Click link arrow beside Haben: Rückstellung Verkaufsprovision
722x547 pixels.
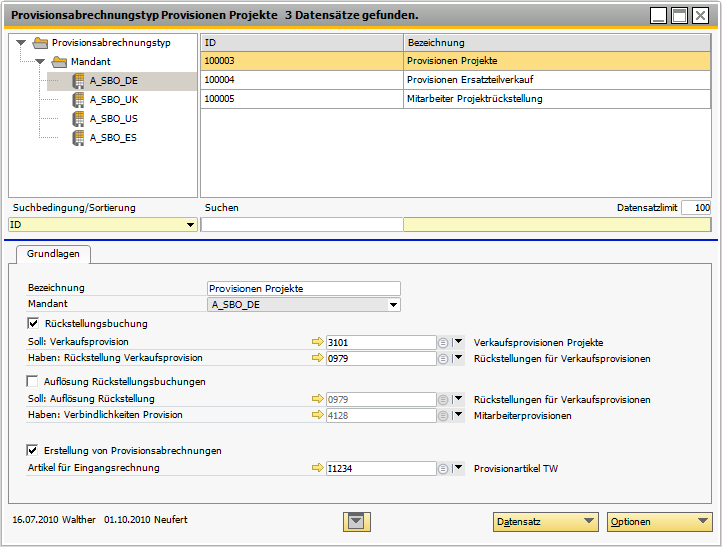click(x=318, y=358)
